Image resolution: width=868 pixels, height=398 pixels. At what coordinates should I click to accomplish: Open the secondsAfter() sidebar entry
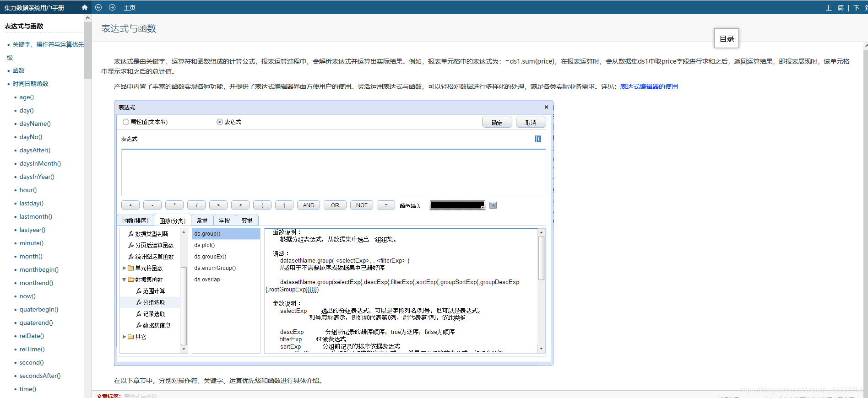point(40,376)
